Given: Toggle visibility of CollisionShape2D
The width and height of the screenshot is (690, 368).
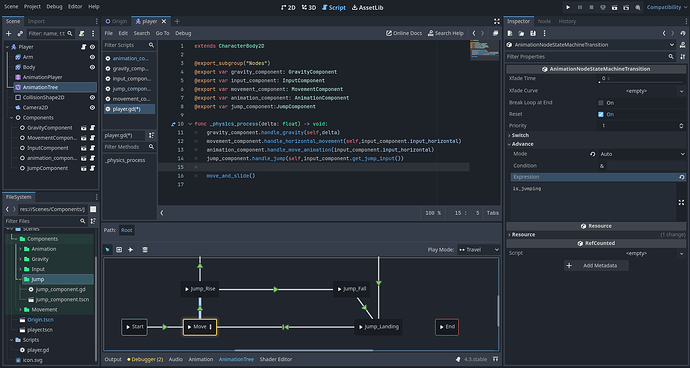Looking at the screenshot, I should (92, 97).
